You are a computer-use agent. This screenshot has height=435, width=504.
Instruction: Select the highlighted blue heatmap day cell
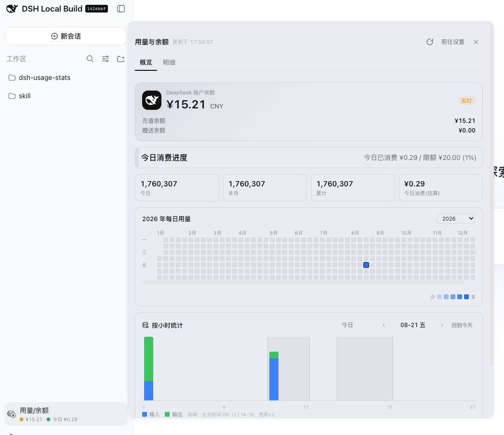point(366,265)
